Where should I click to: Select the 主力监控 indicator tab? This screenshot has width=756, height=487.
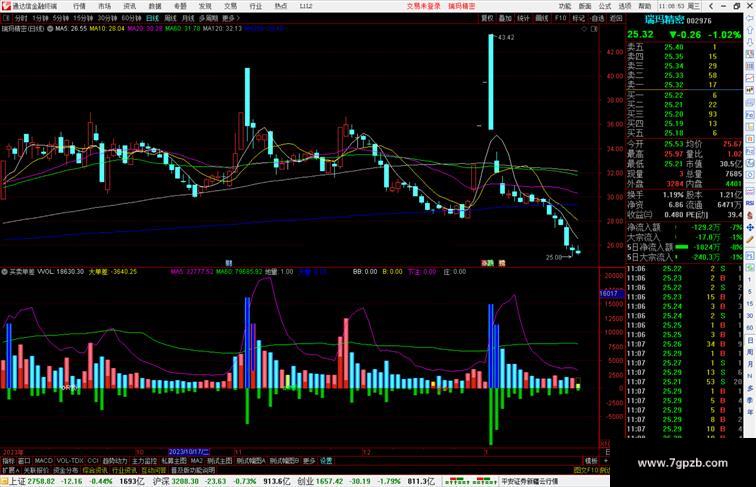tap(144, 461)
